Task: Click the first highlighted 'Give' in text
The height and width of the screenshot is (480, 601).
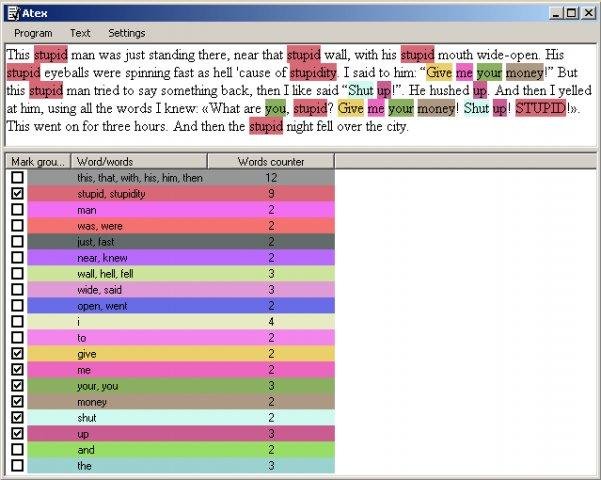Action: click(x=439, y=72)
